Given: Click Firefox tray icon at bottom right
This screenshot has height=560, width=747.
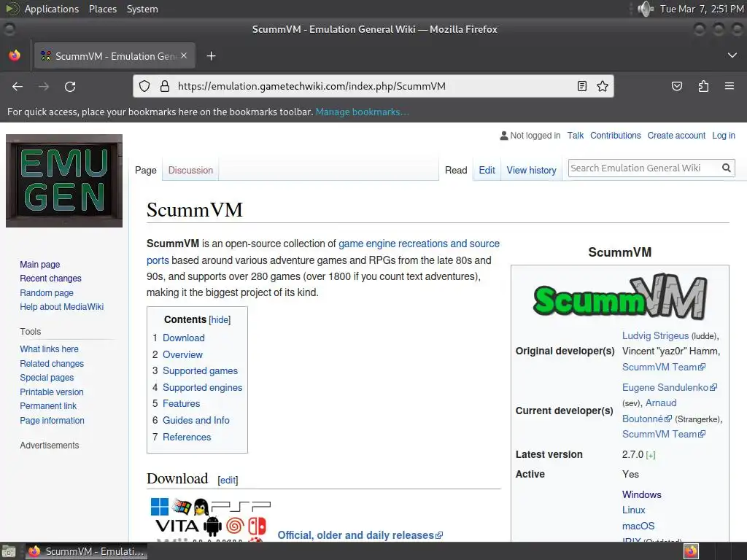Looking at the screenshot, I should 691,551.
